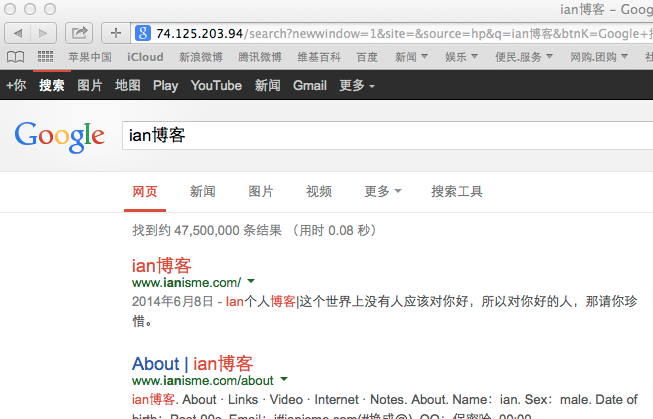Click the ian博客 search input box
Screen dimensions: 653x419
point(387,135)
